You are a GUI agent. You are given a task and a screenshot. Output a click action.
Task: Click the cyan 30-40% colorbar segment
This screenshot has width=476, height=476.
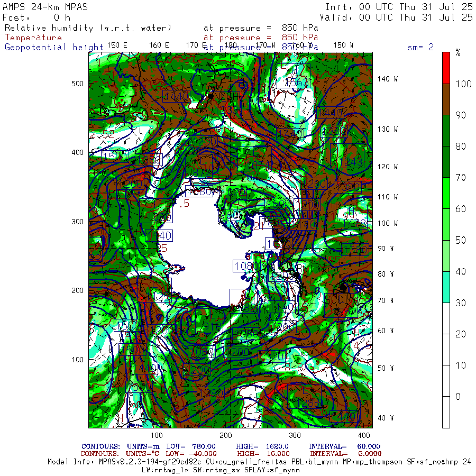click(446, 287)
